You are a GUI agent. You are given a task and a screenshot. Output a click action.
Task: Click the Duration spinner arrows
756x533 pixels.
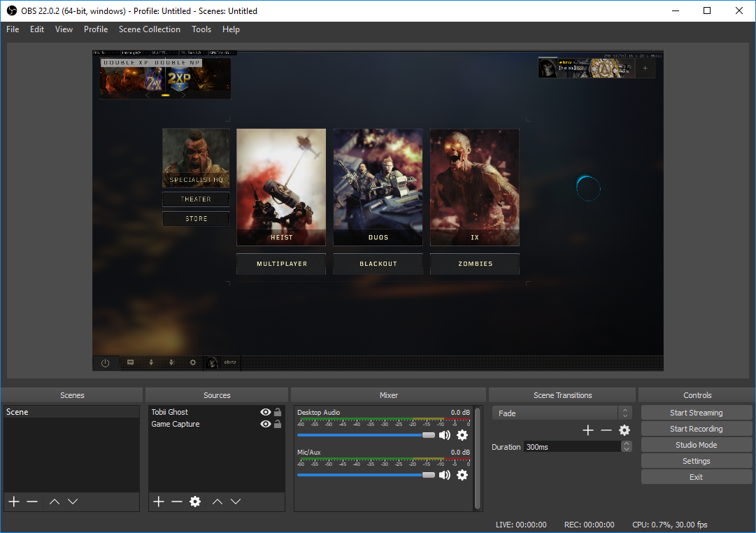[x=627, y=446]
